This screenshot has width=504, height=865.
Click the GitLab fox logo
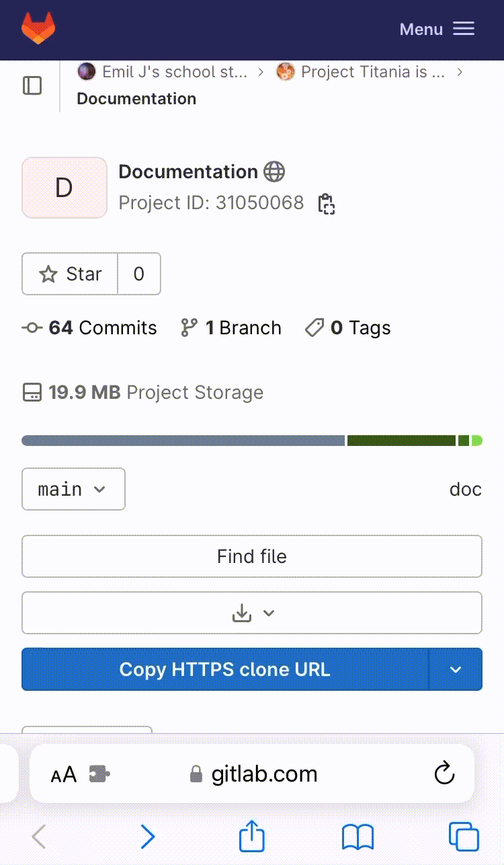click(x=38, y=29)
